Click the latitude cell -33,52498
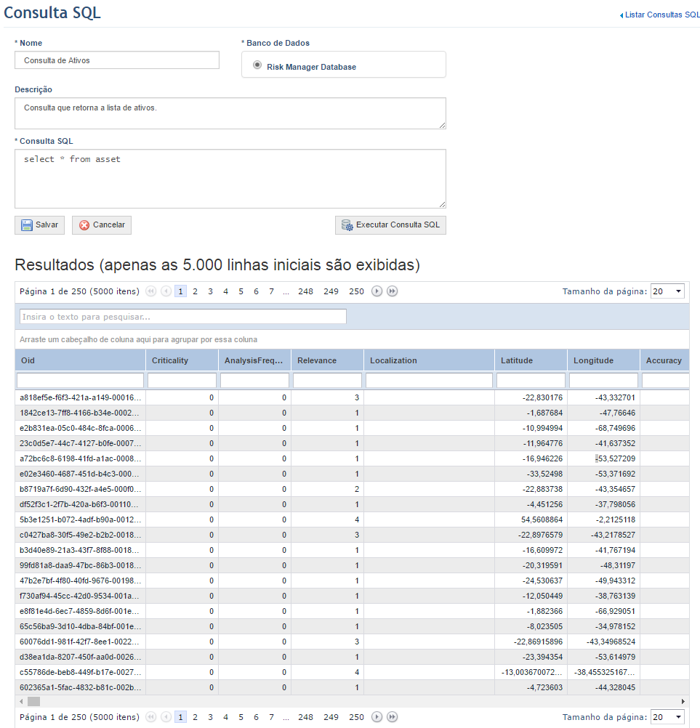The width and height of the screenshot is (700, 728). click(x=531, y=474)
